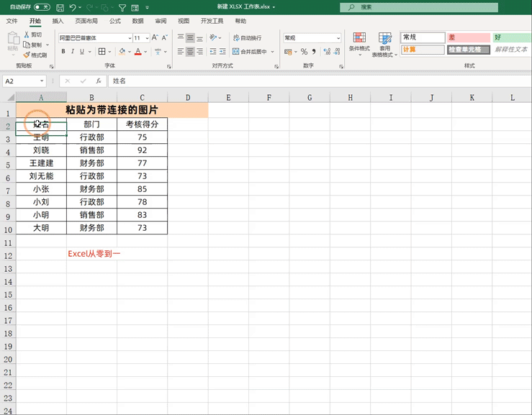
Task: Click the percent style icon
Action: click(x=304, y=52)
